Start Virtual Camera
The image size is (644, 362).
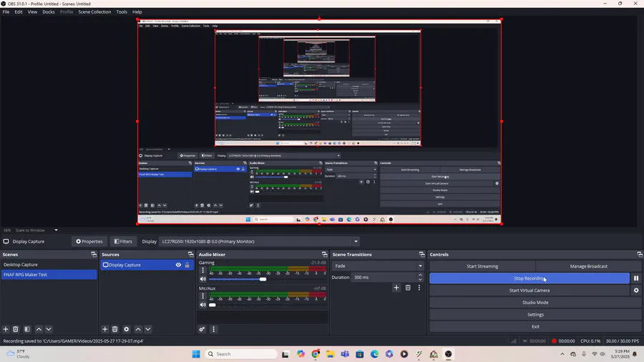530,290
